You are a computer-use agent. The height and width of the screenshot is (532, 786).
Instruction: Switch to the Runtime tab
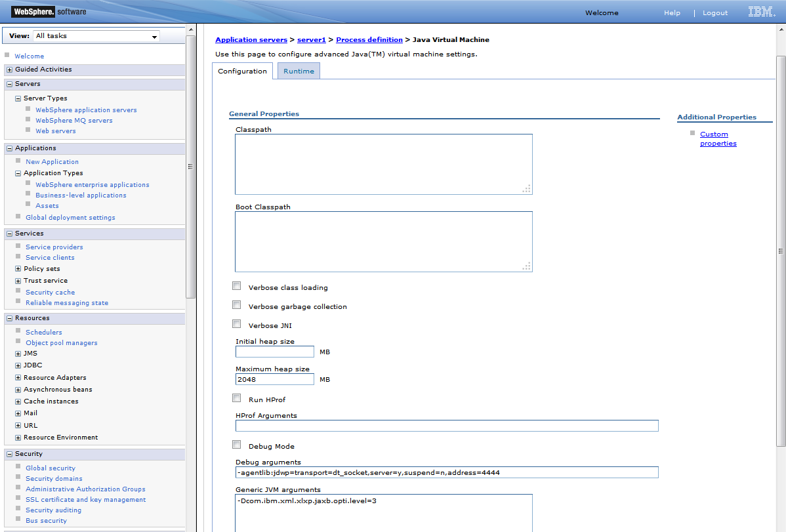point(299,72)
